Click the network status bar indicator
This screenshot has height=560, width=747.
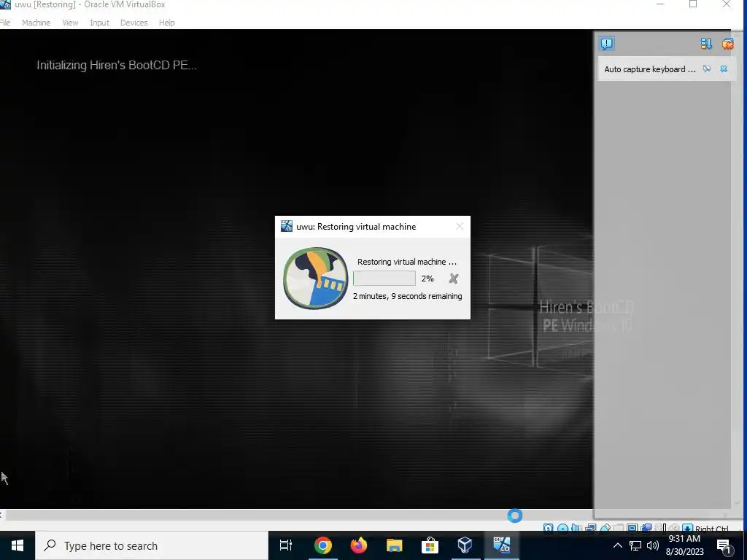click(x=591, y=528)
